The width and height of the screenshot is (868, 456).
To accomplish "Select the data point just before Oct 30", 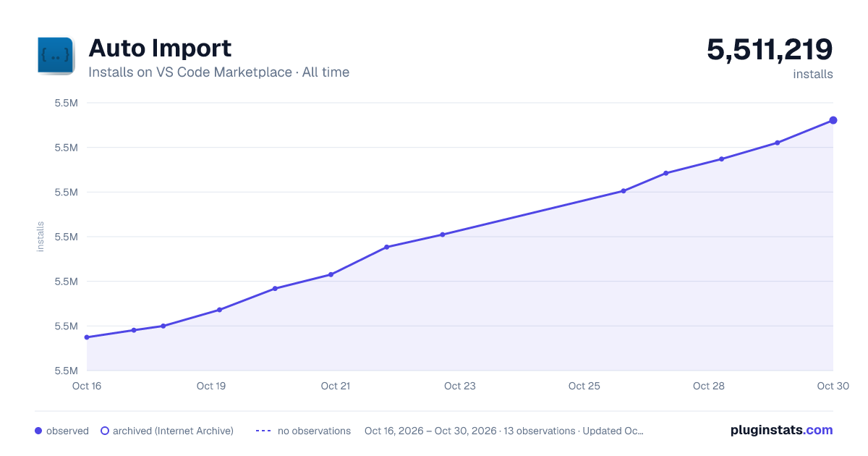I will pos(778,143).
